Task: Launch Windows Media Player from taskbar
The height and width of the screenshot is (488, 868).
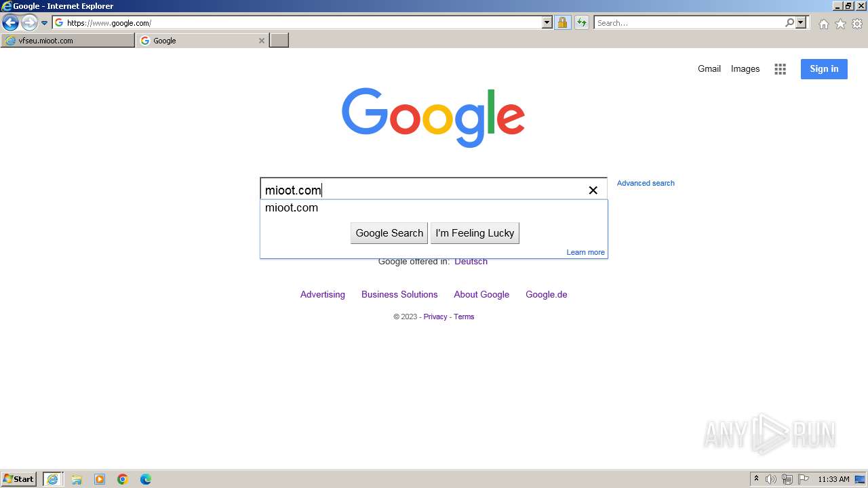Action: tap(100, 479)
